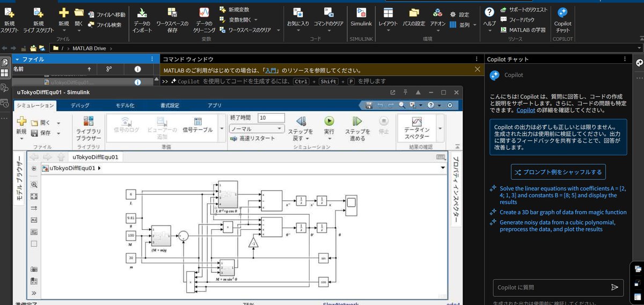Image resolution: width=644 pixels, height=305 pixels.
Task: Expand the Simulink Open (開く) dropdown arrow
Action: click(58, 122)
